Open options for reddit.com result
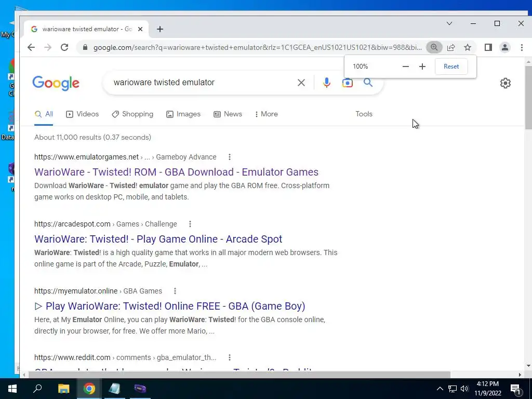The image size is (532, 399). (x=229, y=357)
